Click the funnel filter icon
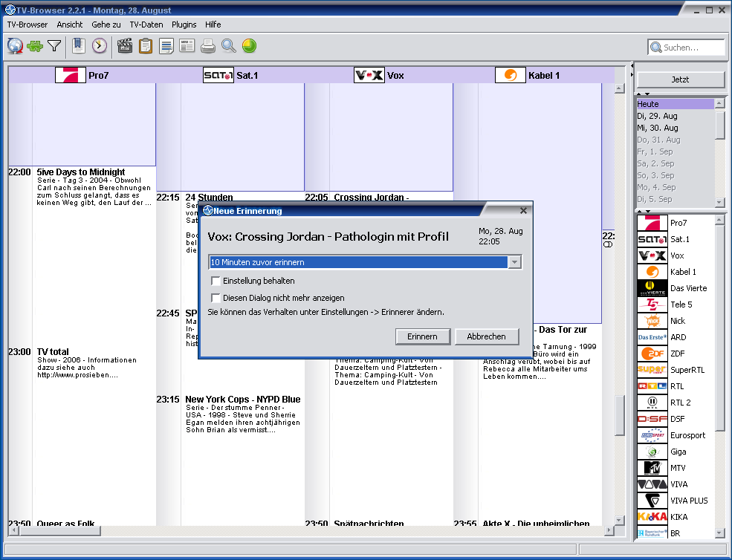Image resolution: width=732 pixels, height=560 pixels. coord(54,46)
